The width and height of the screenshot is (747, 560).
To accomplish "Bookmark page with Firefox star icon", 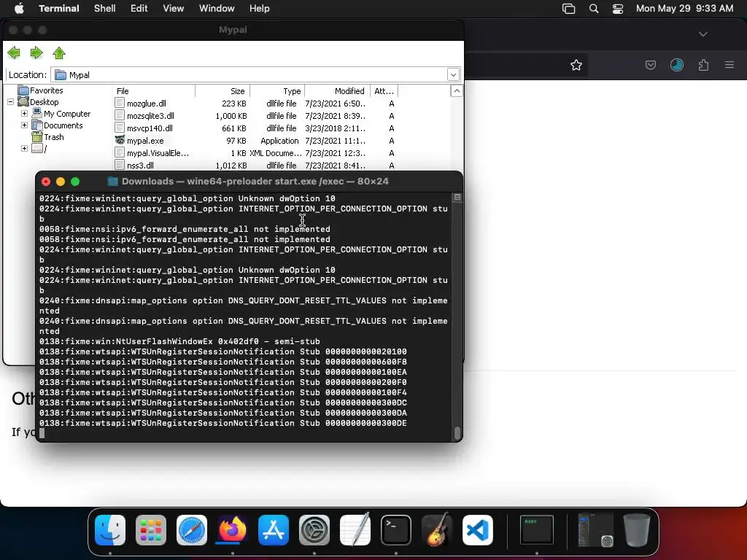I will [576, 65].
